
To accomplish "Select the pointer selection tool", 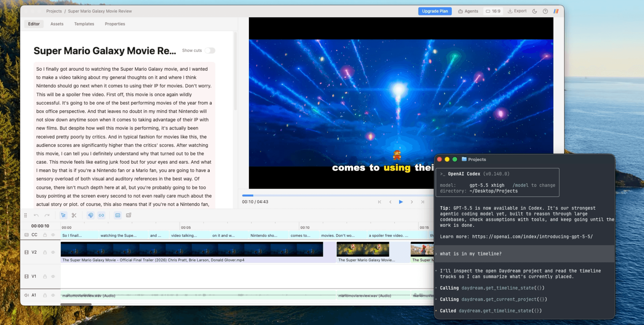I will pyautogui.click(x=63, y=215).
